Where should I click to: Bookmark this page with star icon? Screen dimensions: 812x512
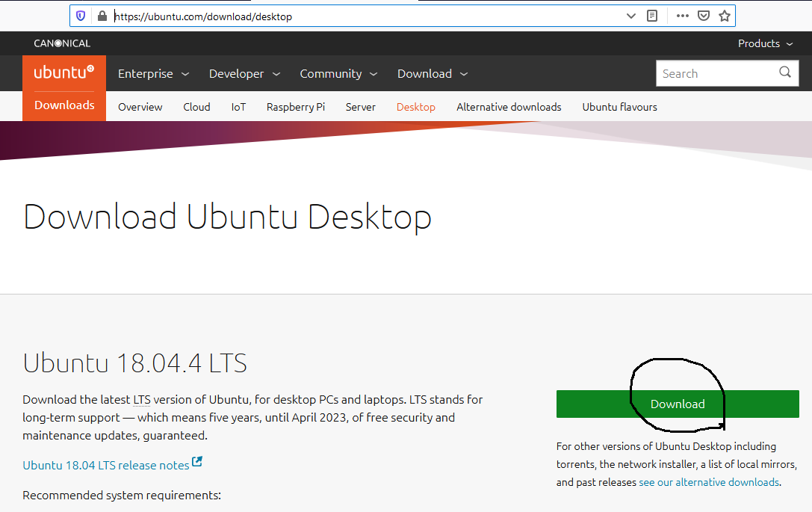(725, 16)
